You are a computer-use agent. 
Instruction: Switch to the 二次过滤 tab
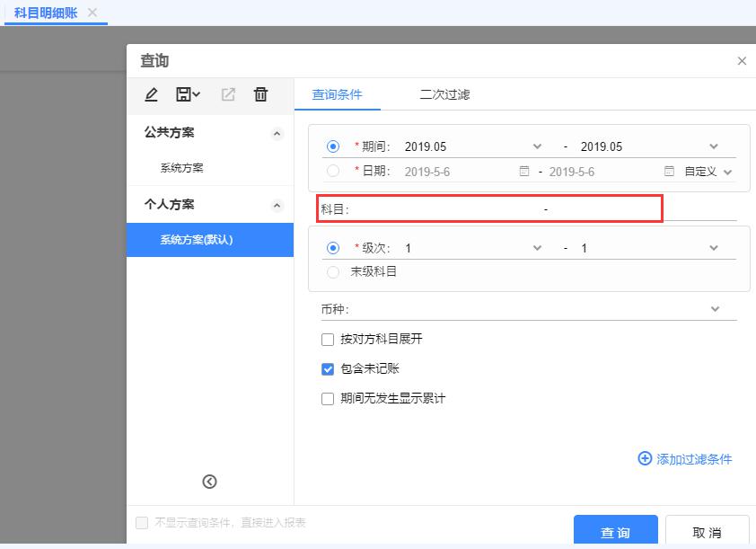[444, 94]
